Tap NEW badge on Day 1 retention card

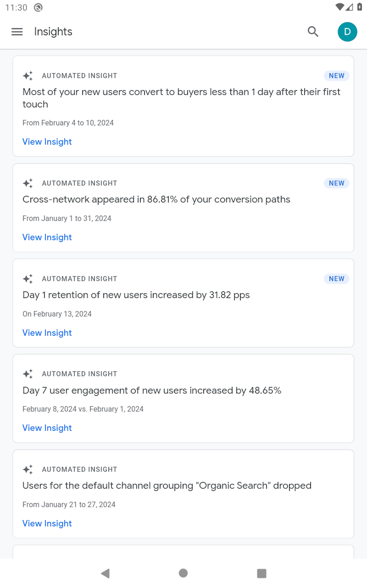[x=336, y=279]
